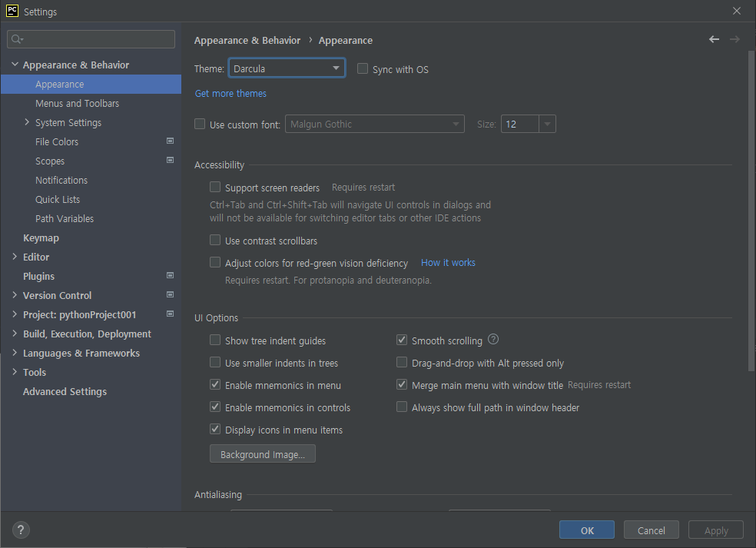The image size is (756, 548).
Task: Enable Use smaller indents in trees
Action: coord(215,362)
